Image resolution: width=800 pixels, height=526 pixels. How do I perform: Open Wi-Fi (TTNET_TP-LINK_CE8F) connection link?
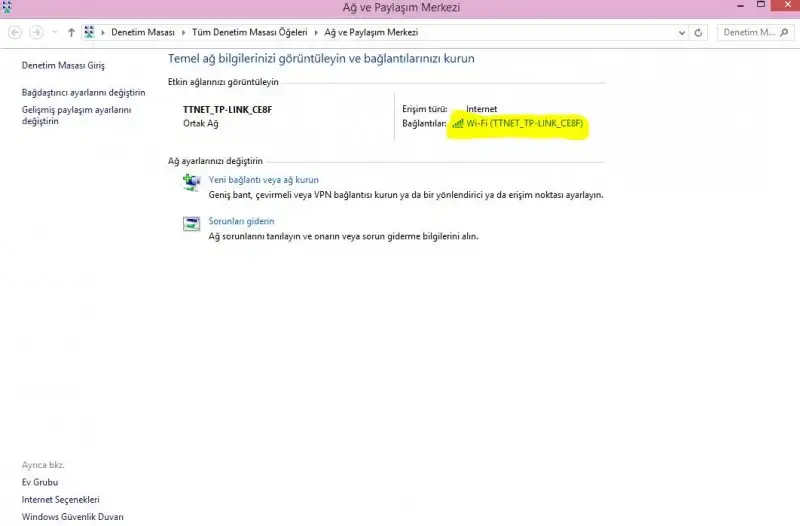pyautogui.click(x=524, y=124)
